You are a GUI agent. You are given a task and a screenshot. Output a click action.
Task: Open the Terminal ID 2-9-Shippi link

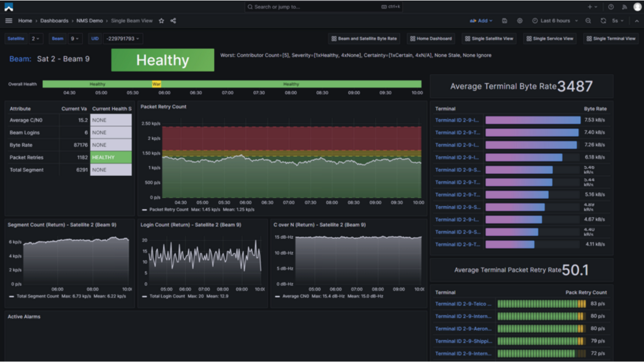(463, 341)
